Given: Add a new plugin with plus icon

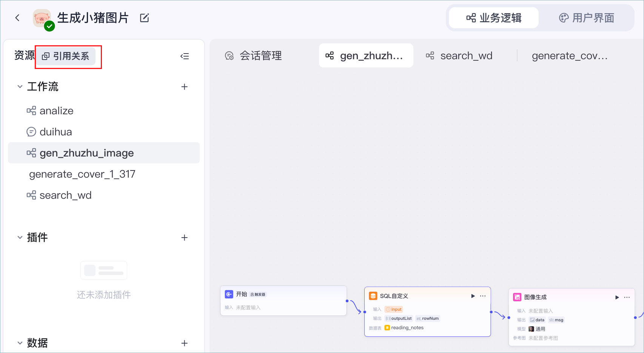Looking at the screenshot, I should (185, 238).
